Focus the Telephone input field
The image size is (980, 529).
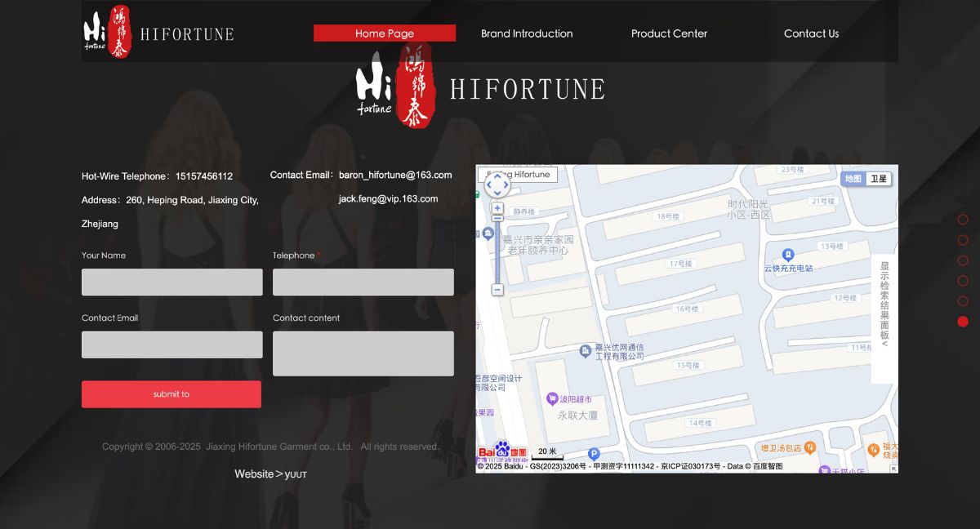pos(363,282)
